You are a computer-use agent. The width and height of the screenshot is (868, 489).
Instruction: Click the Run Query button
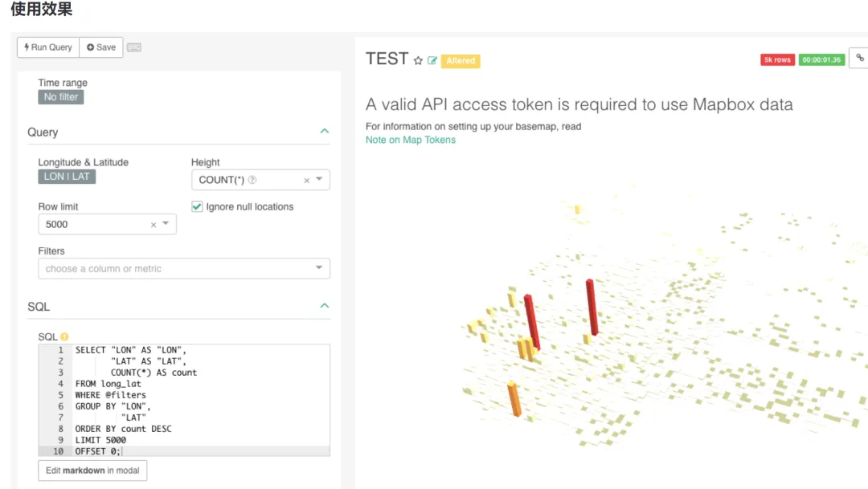48,47
